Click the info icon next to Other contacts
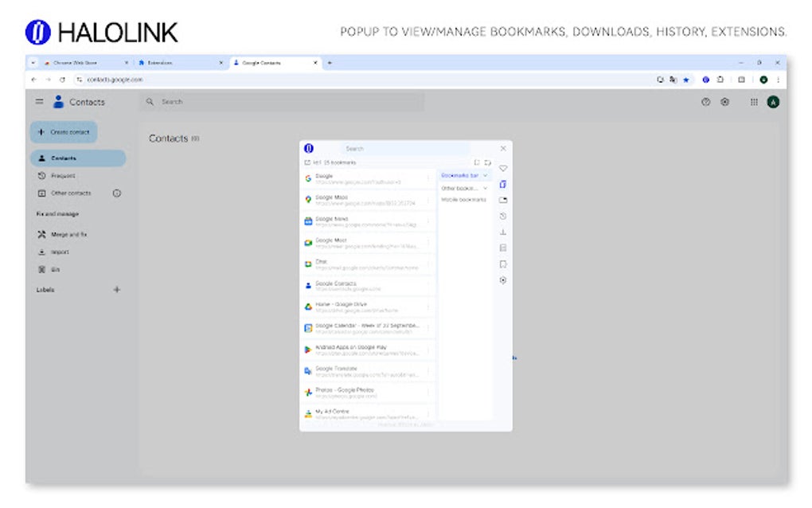 click(117, 193)
